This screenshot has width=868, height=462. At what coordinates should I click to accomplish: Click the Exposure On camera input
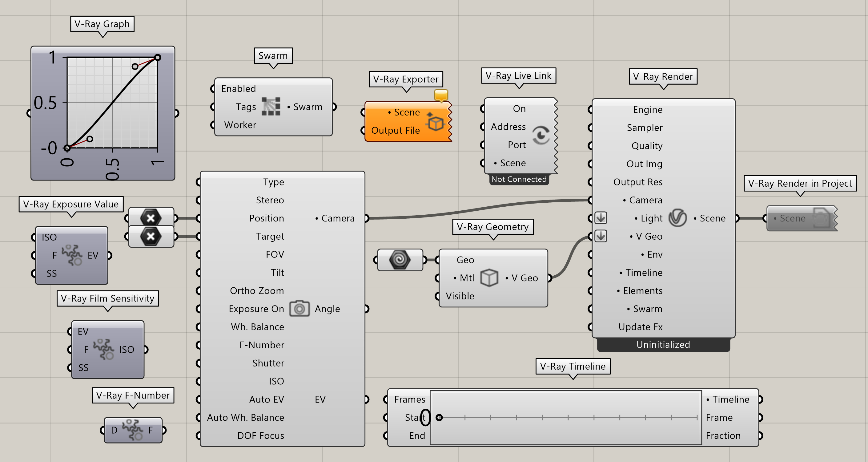tap(256, 309)
